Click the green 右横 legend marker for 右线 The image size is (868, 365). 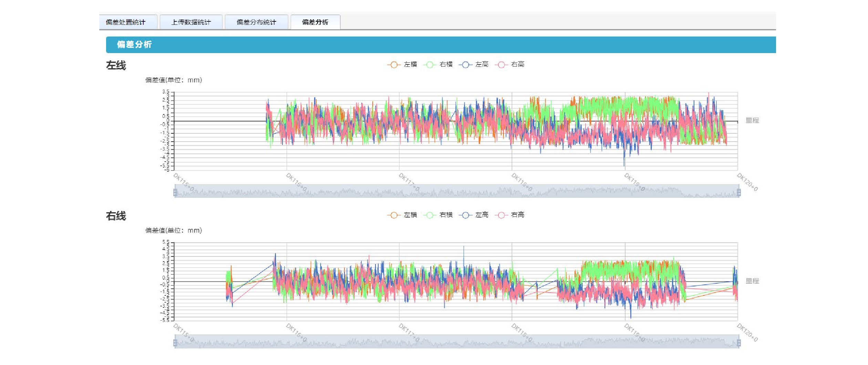pos(430,215)
